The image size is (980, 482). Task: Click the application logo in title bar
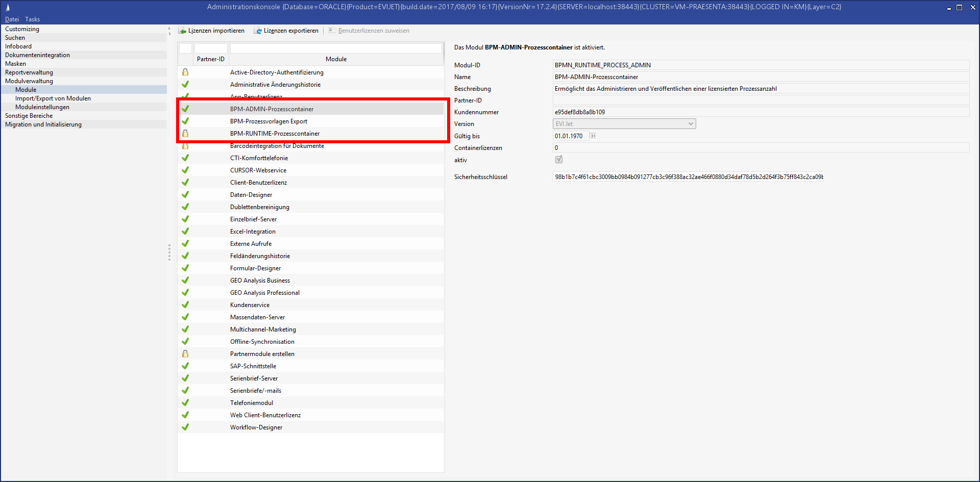click(x=8, y=7)
